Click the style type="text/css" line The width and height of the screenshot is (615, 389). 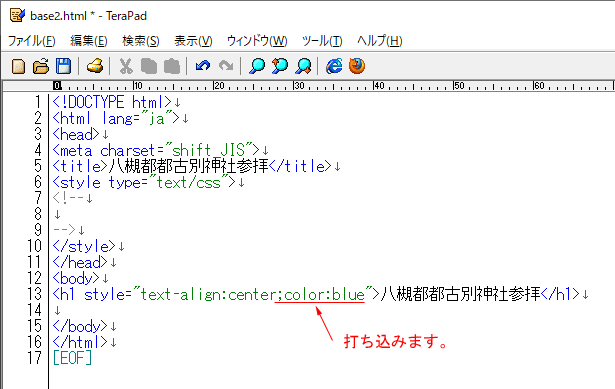click(144, 182)
